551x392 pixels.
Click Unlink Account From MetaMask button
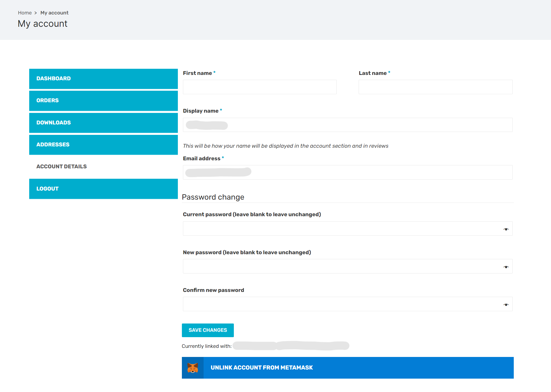pyautogui.click(x=347, y=368)
